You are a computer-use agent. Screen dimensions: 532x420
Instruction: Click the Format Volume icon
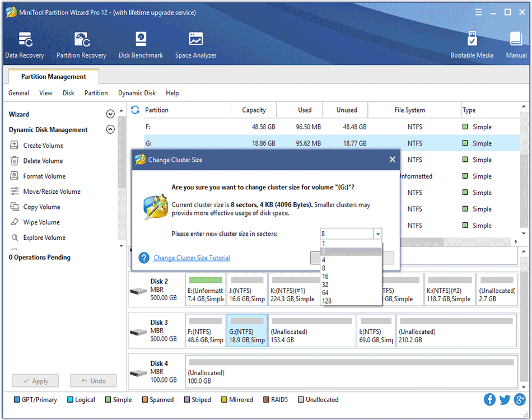[x=14, y=176]
